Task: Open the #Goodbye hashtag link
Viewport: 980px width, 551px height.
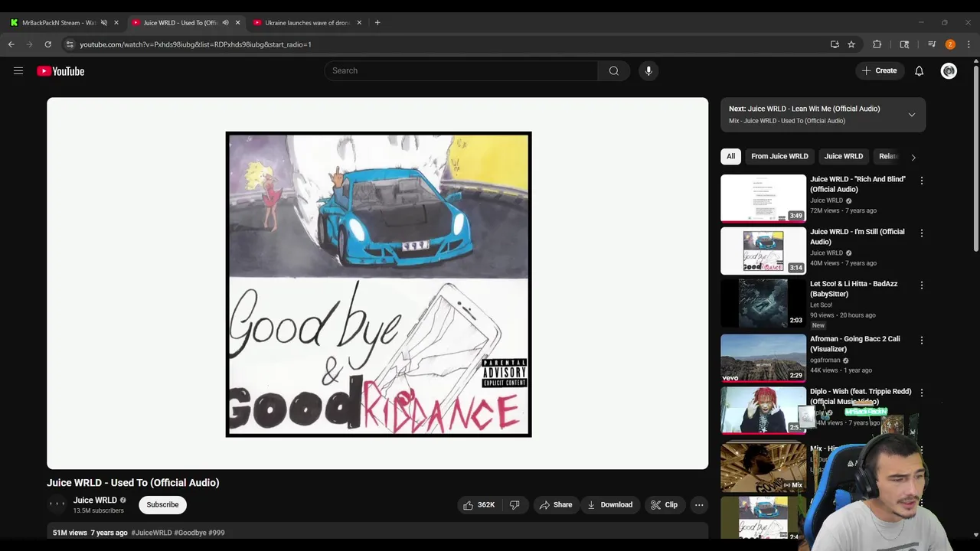Action: 190,533
